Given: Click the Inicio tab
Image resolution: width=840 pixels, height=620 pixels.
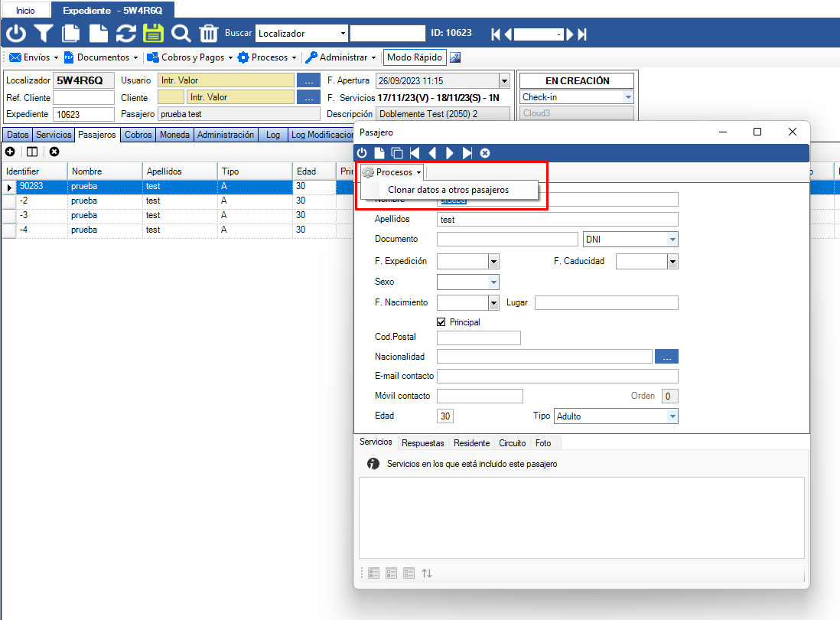Looking at the screenshot, I should [x=25, y=10].
